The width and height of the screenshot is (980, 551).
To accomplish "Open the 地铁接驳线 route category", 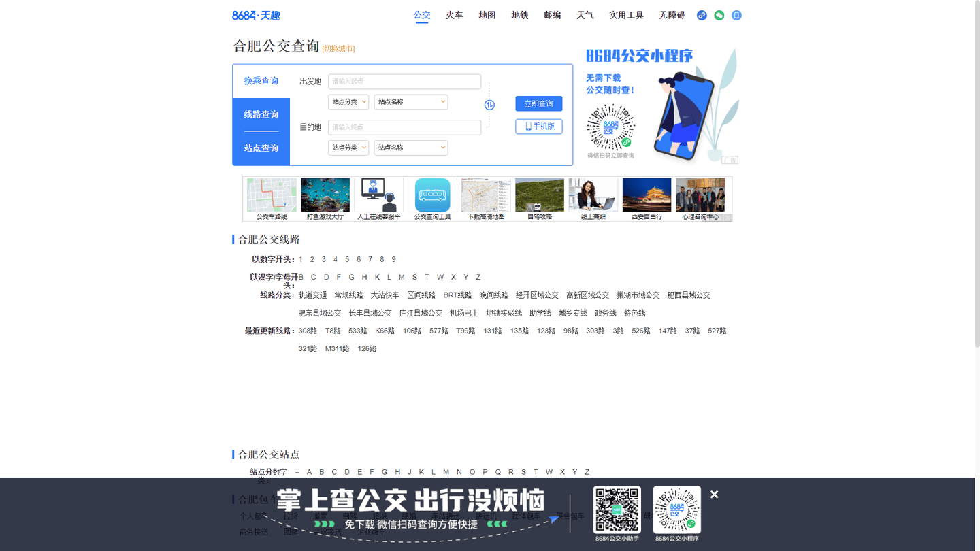I will [x=504, y=313].
